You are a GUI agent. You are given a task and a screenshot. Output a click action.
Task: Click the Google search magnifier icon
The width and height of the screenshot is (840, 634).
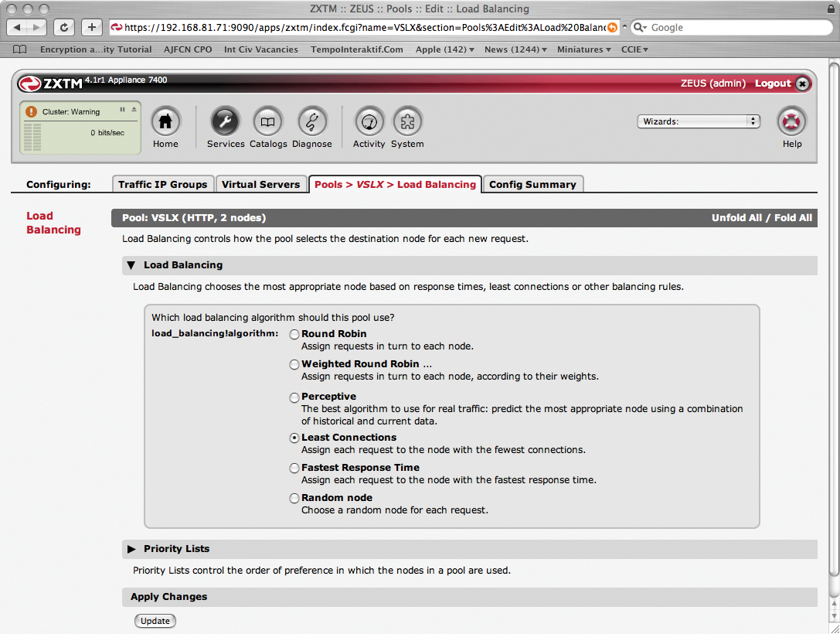tap(640, 27)
